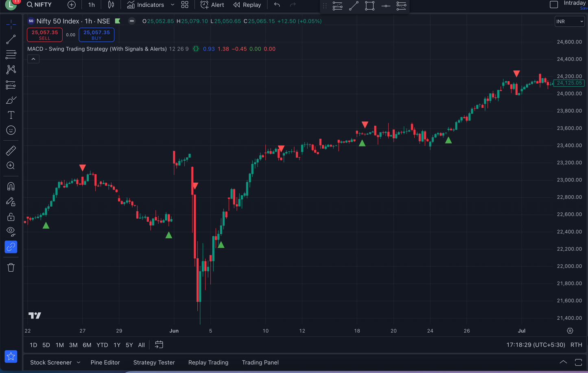Image resolution: width=588 pixels, height=373 pixels.
Task: Collapse the indicator legend chevron
Action: 33,59
